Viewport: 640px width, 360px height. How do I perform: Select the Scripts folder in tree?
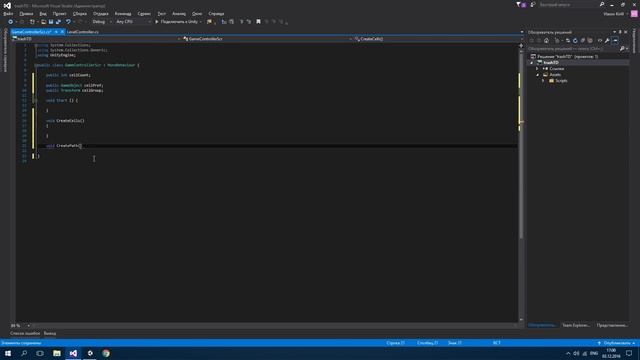(x=561, y=81)
